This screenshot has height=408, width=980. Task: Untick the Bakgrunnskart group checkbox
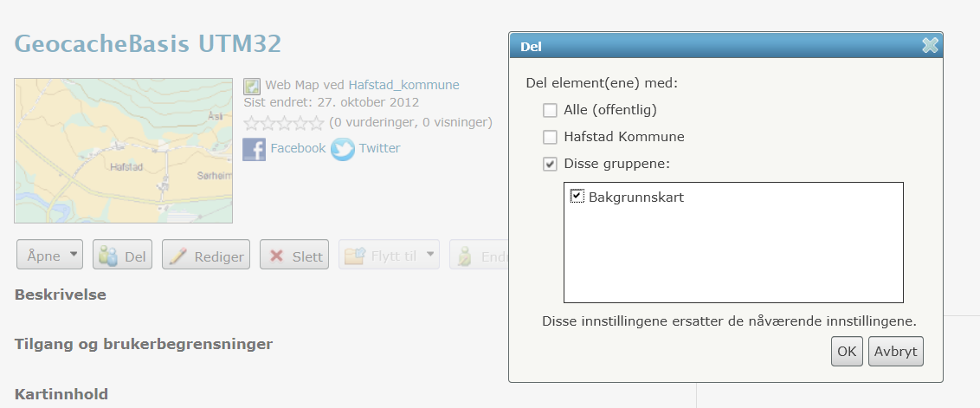(x=577, y=197)
